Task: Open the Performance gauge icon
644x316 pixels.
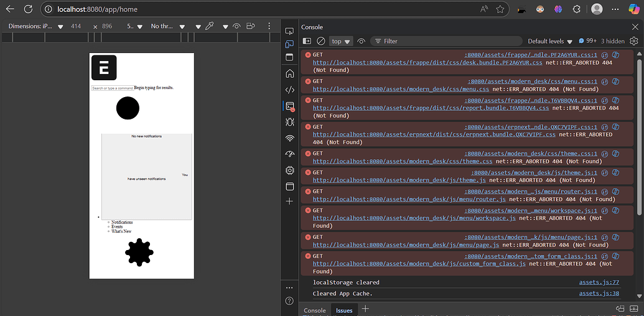Action: (x=289, y=154)
